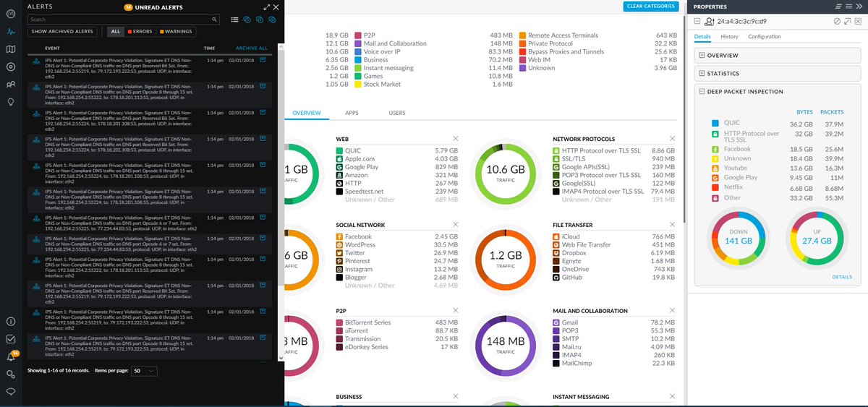The width and height of the screenshot is (868, 407).
Task: Toggle the Stock Market category
Action: 377,85
